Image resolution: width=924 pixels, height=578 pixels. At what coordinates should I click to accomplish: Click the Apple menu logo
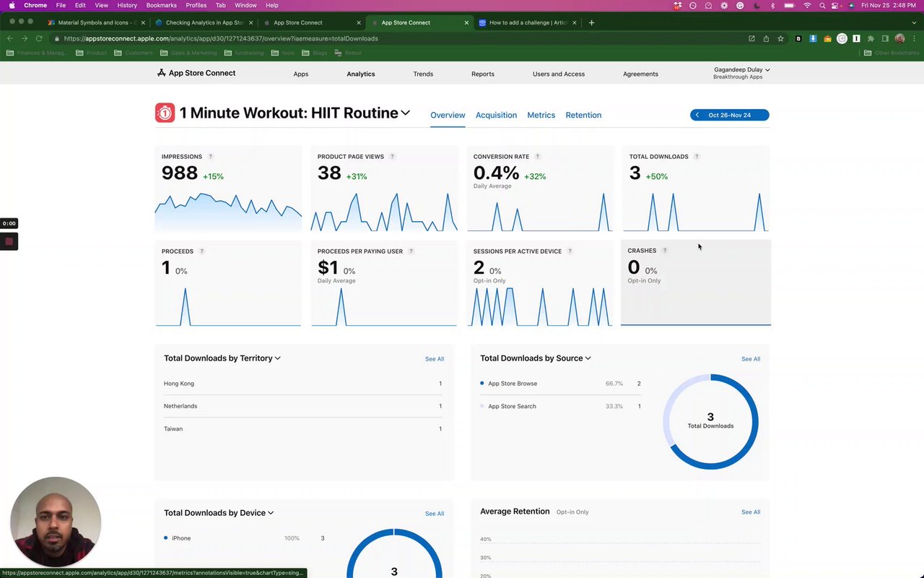pyautogui.click(x=12, y=5)
